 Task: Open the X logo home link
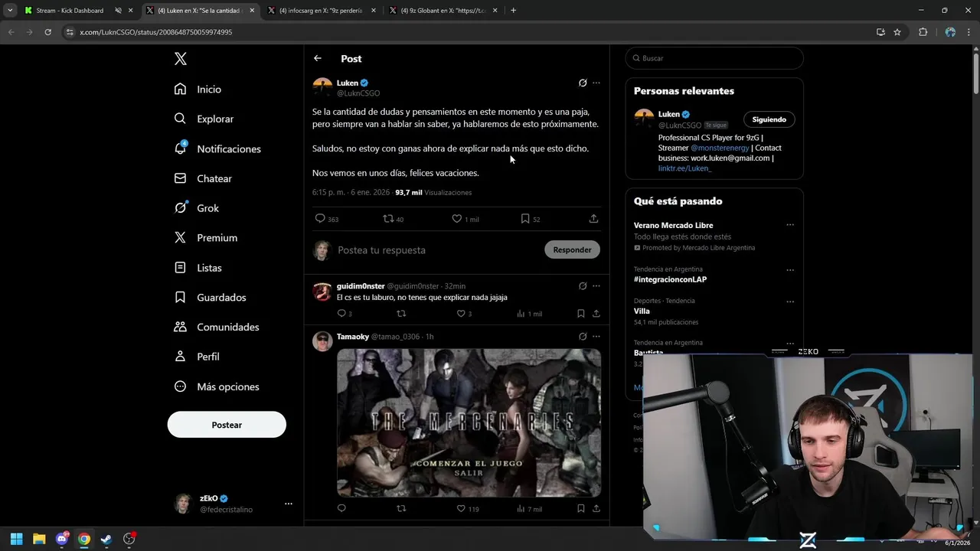(x=180, y=59)
